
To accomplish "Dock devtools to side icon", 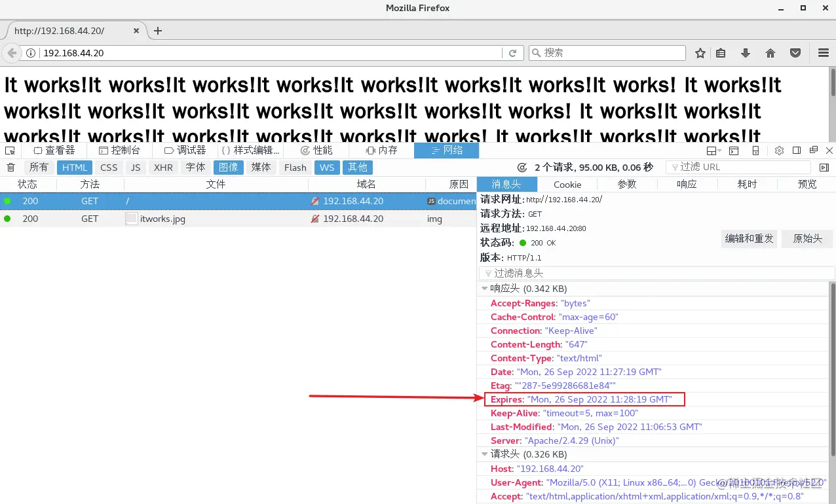I will (797, 151).
